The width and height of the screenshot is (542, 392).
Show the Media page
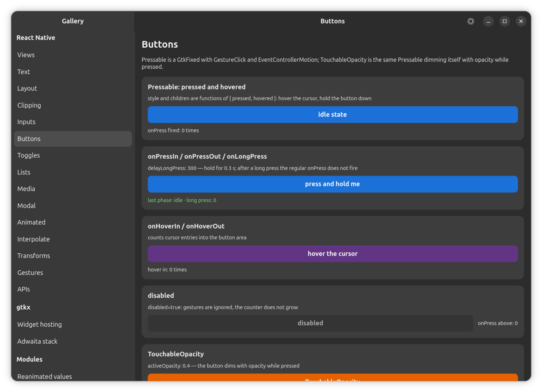tap(73, 189)
